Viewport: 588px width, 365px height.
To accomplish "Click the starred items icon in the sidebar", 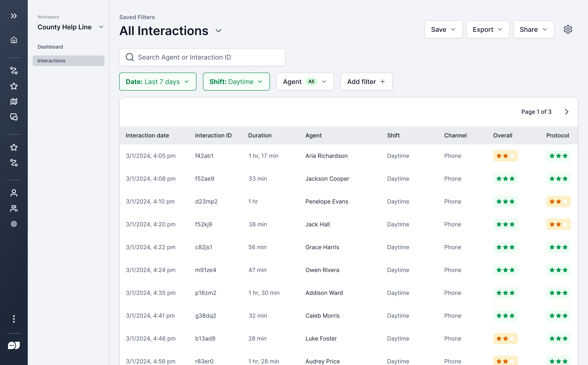I will tap(14, 86).
